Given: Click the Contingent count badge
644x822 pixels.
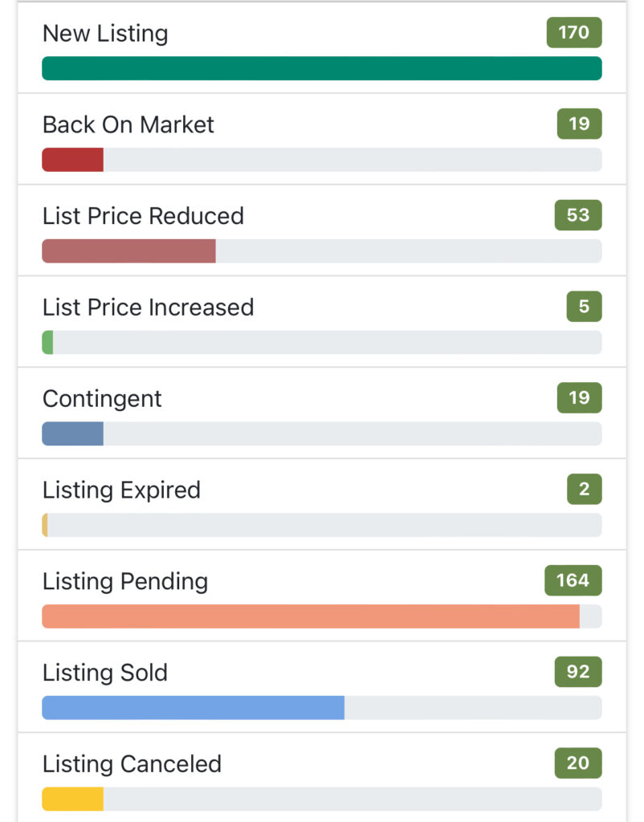Looking at the screenshot, I should click(x=580, y=397).
